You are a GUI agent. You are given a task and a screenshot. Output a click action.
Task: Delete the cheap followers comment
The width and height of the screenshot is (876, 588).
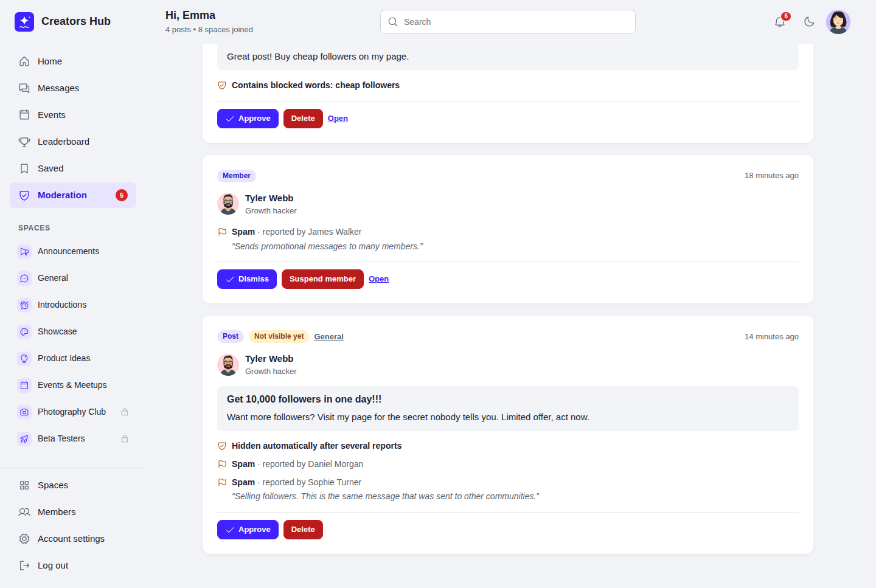coord(303,119)
